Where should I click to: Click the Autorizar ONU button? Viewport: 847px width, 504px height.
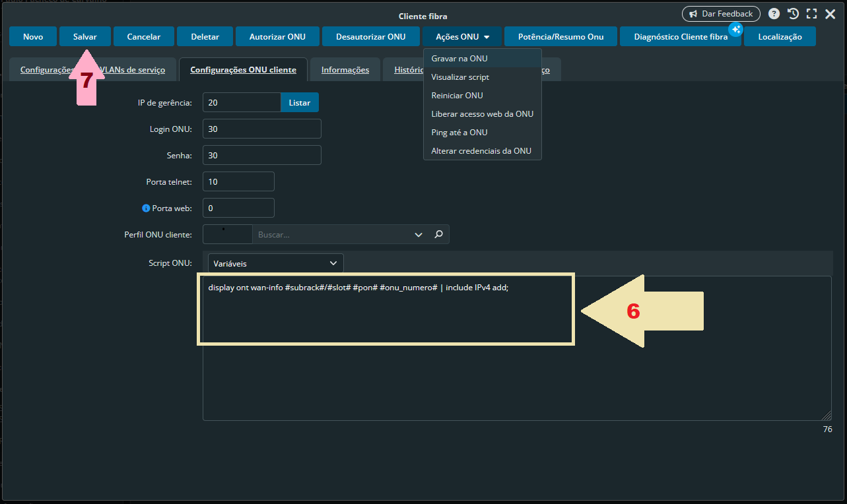[x=277, y=37]
